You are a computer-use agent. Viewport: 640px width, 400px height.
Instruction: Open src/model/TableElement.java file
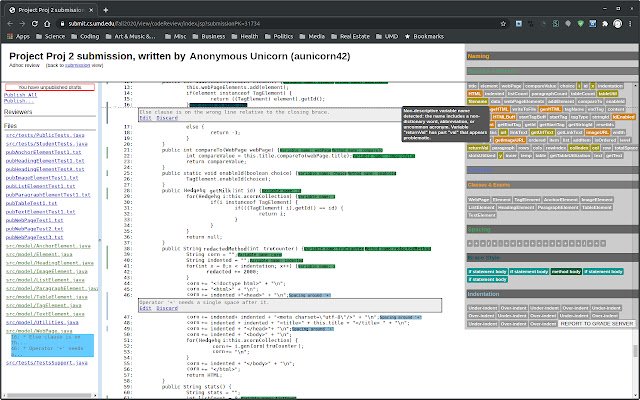click(x=47, y=297)
